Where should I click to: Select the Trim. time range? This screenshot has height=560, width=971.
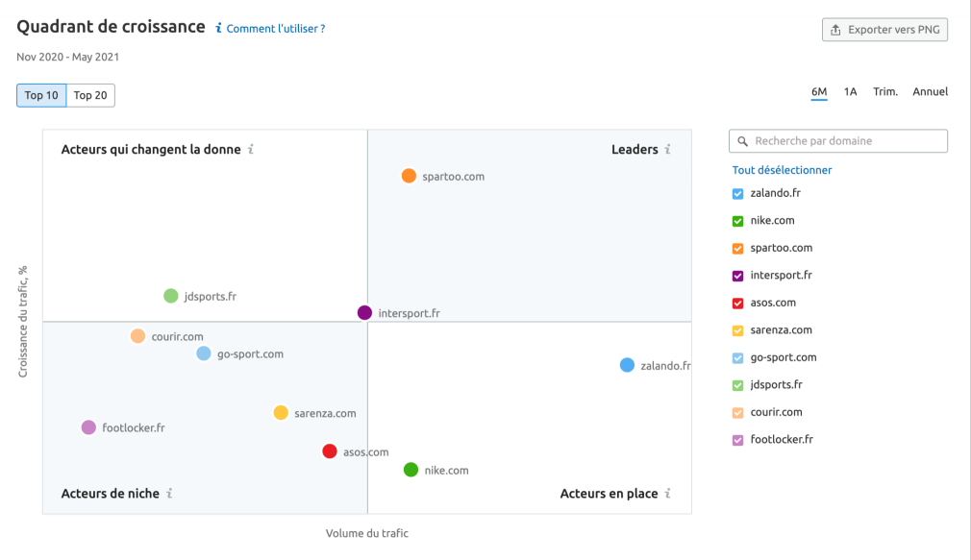click(x=885, y=91)
